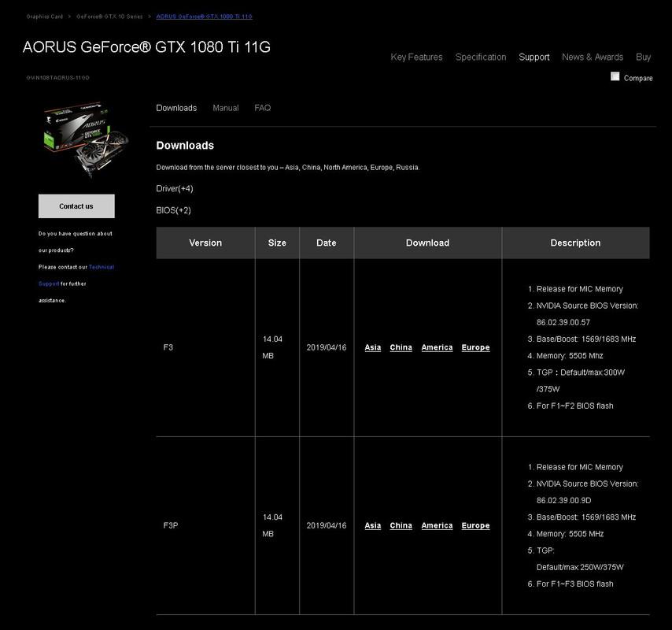Image resolution: width=672 pixels, height=630 pixels.
Task: Download F3P BIOS from Europe server
Action: coord(475,525)
